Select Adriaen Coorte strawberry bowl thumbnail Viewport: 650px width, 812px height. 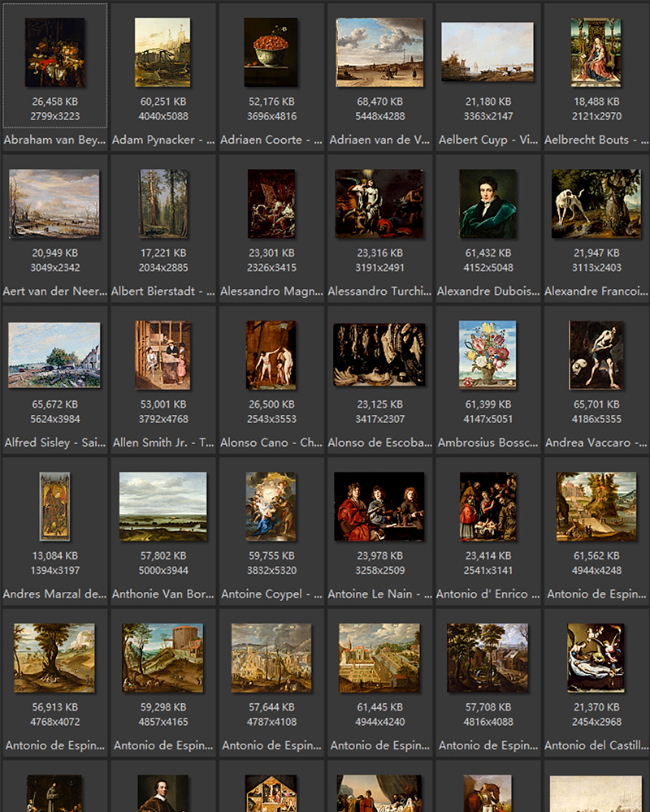tap(271, 52)
